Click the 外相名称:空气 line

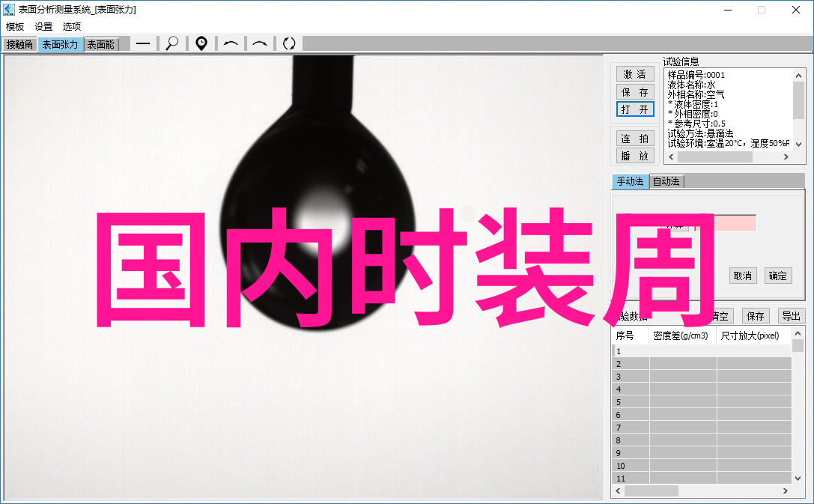[696, 94]
